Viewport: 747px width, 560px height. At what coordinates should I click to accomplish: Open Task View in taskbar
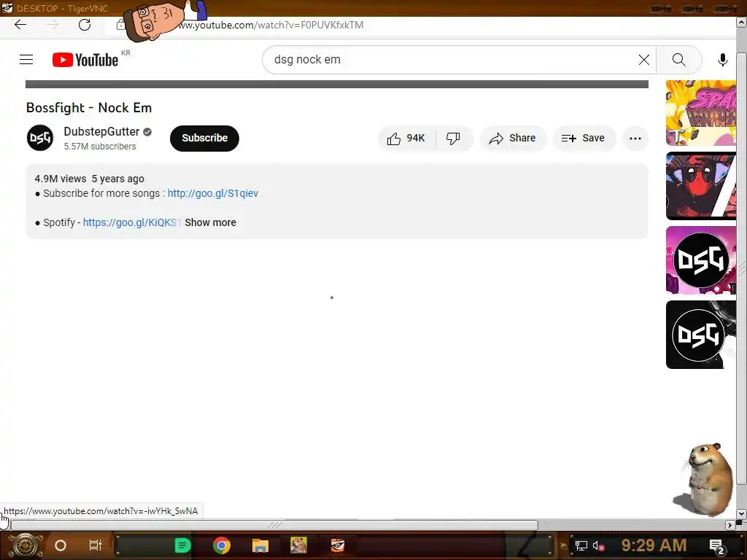[96, 545]
